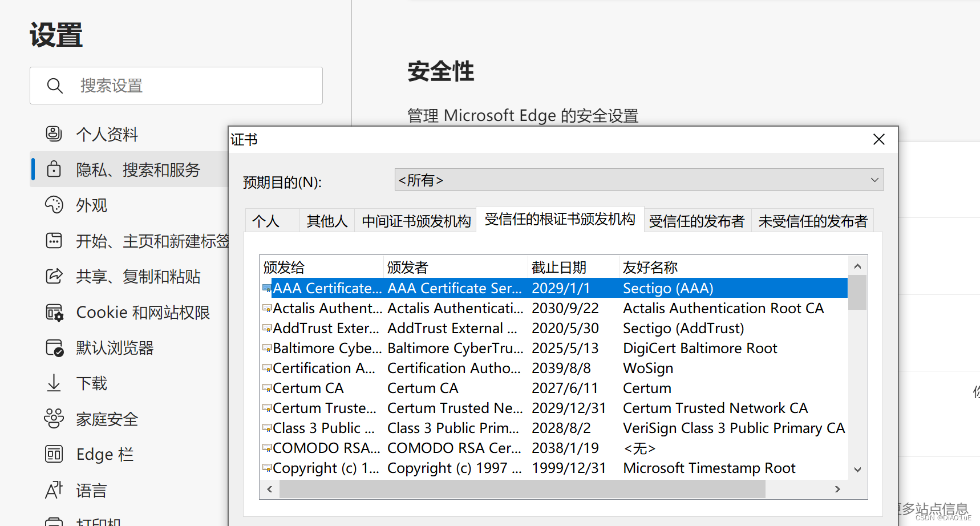Click the 2027/6/11 expiry date cell
The image size is (980, 526).
565,388
